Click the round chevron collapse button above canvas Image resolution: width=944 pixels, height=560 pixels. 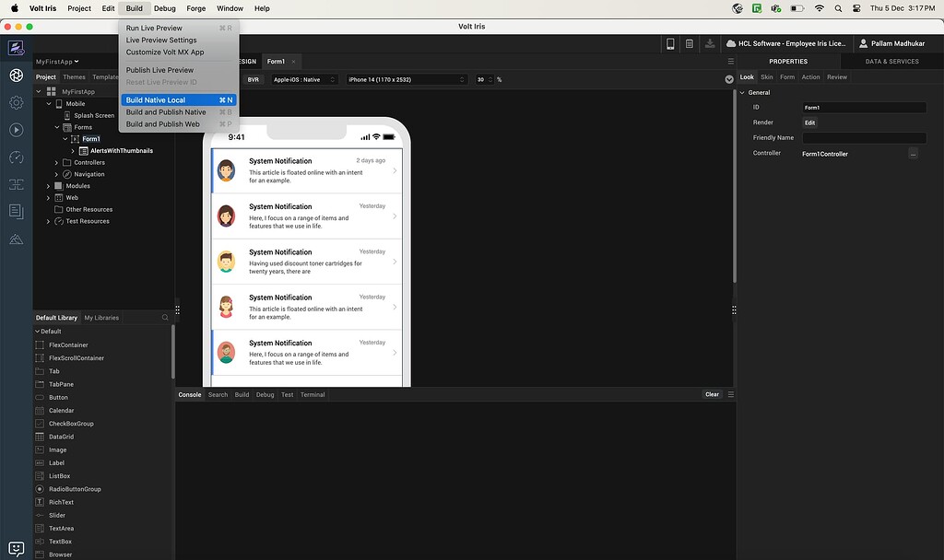point(729,79)
